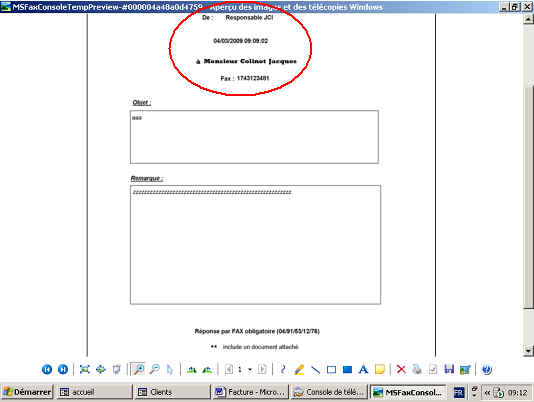
Task: Click the vertical scrollbar down arrow
Action: tap(528, 351)
